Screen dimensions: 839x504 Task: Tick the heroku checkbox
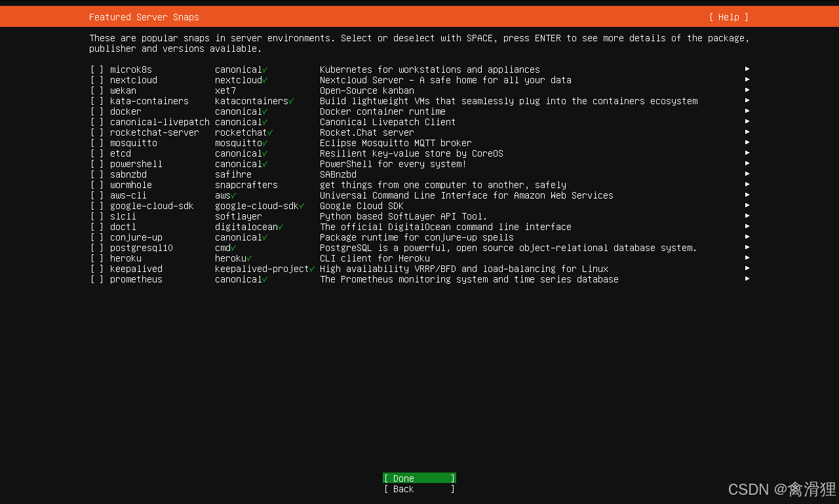pos(97,258)
